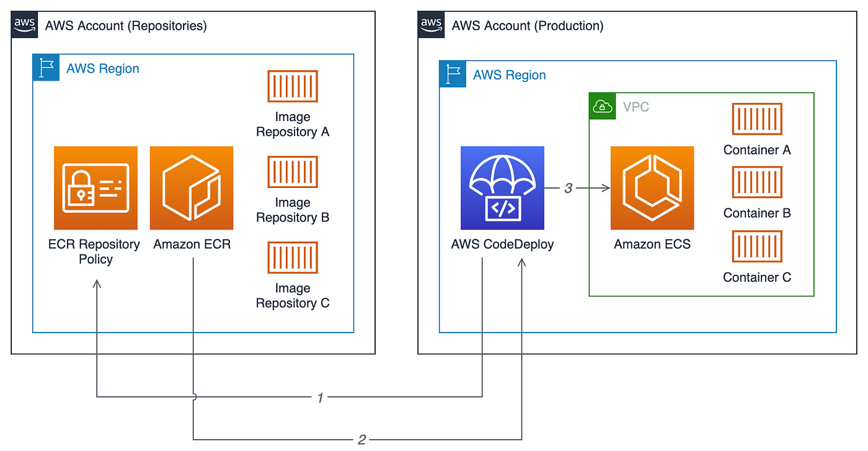Click the Image Repository A container icon

click(293, 86)
